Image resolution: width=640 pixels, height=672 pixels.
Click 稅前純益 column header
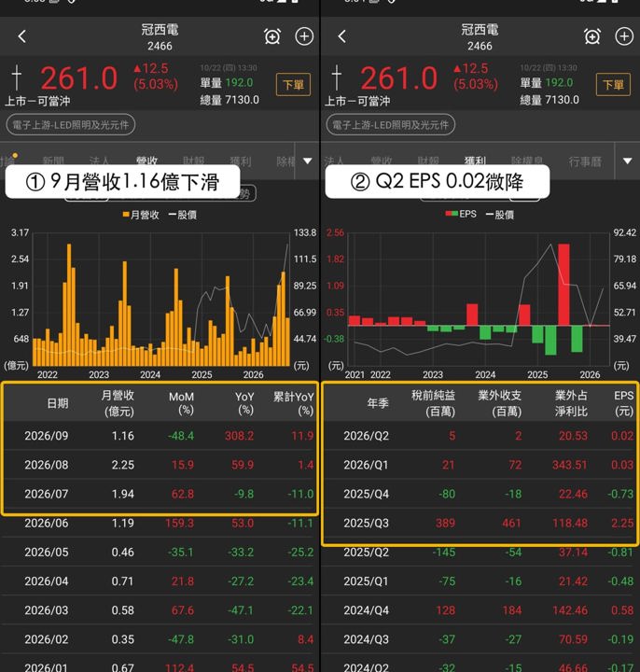point(433,403)
